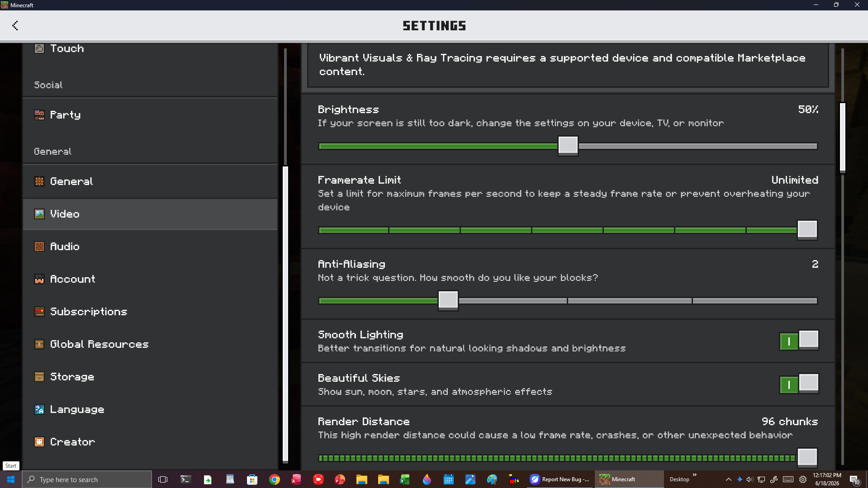
Task: Open the Audio settings tab
Action: [150, 246]
